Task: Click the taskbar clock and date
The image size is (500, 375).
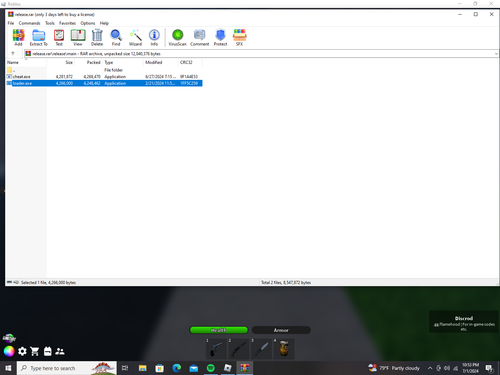Action: (x=470, y=368)
